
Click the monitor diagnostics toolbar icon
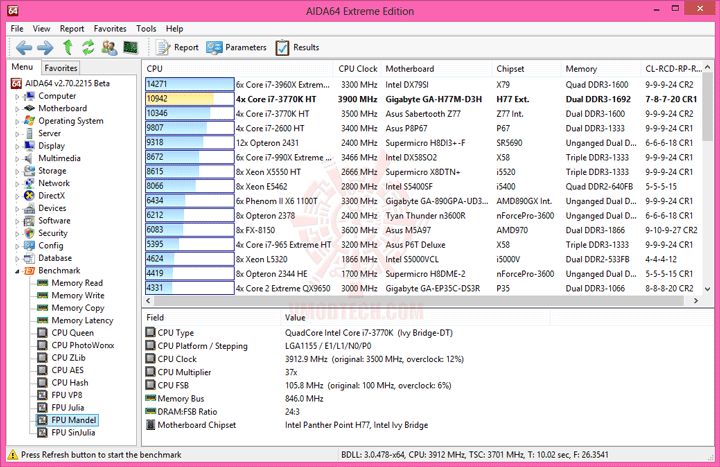point(131,47)
